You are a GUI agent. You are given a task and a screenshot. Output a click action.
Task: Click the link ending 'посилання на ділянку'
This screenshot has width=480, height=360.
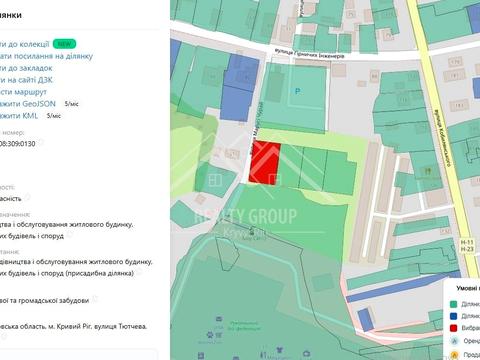46,56
